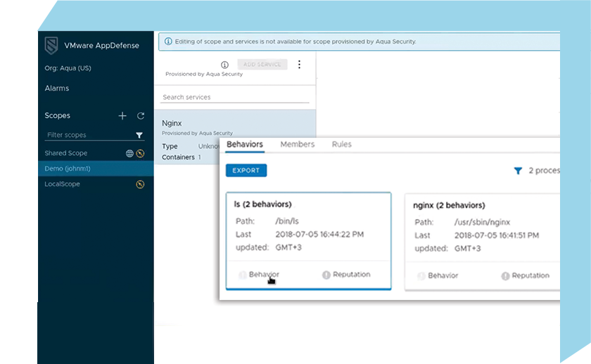Click the EXPORT button
The image size is (591, 364).
point(246,171)
